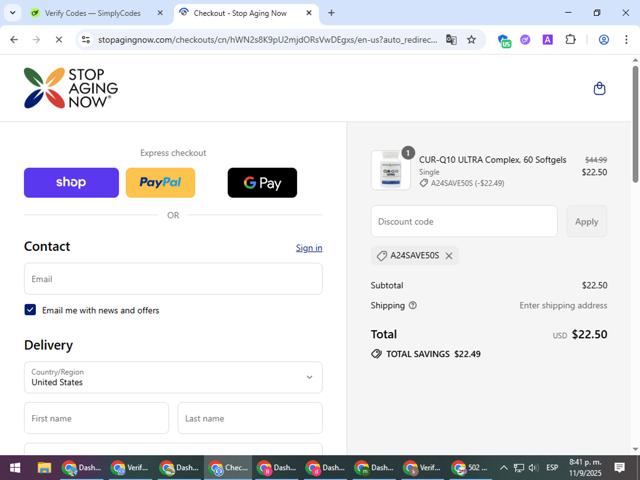Screen dimensions: 640x480
Task: Click the purple A extension icon
Action: 547,40
